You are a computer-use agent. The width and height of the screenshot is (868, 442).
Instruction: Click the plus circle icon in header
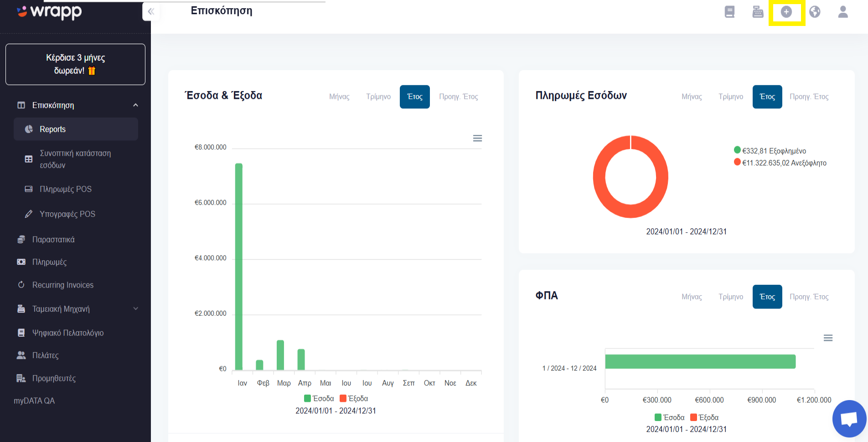(x=786, y=12)
